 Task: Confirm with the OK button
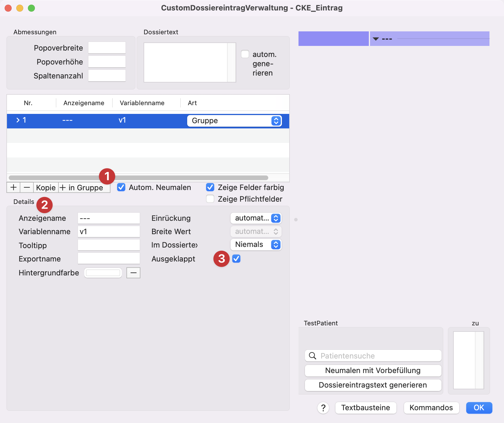(479, 408)
